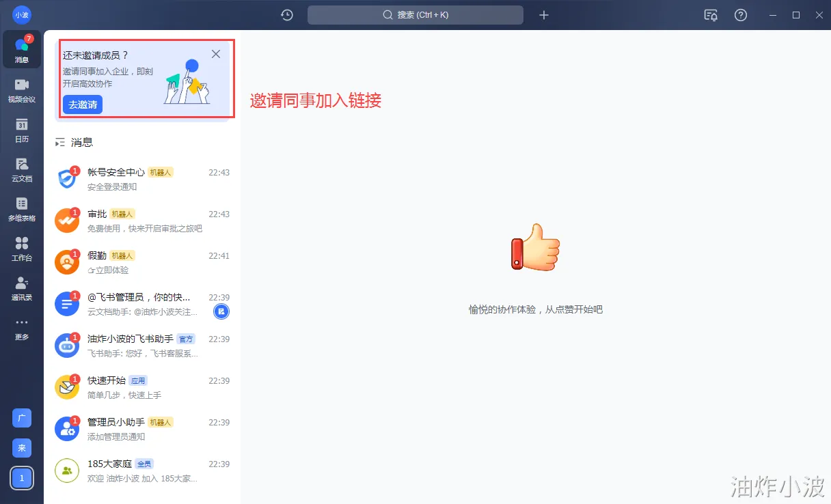This screenshot has height=504, width=831.
Task: Open the @飞书管理员 document assistant chat
Action: click(x=142, y=304)
